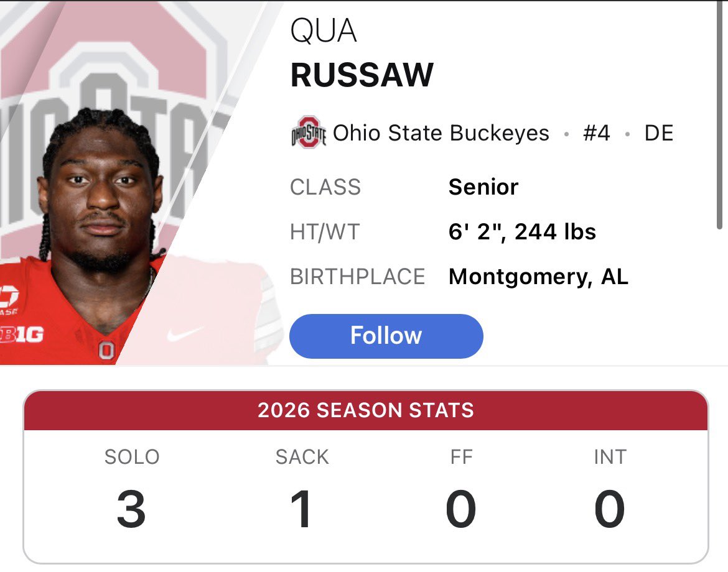This screenshot has height=572, width=728.
Task: Open the Ohio State Buckeyes team link
Action: tap(441, 133)
